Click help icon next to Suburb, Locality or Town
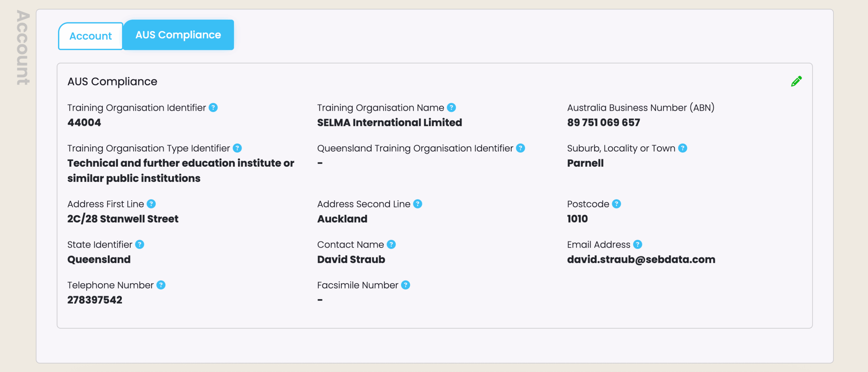The width and height of the screenshot is (868, 372). click(x=683, y=148)
